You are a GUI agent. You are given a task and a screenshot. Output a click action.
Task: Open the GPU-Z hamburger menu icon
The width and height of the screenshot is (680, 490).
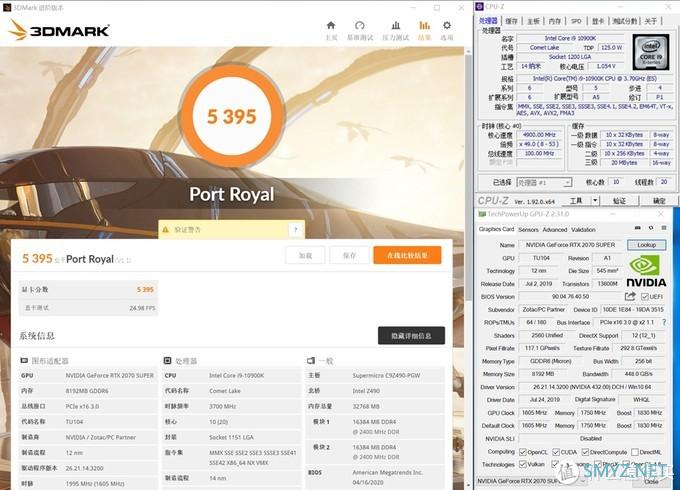coord(664,228)
